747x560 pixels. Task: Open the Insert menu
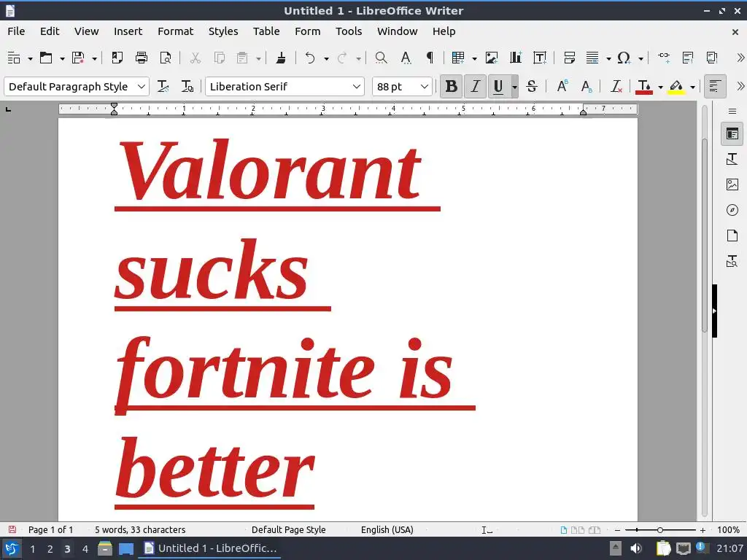point(128,31)
